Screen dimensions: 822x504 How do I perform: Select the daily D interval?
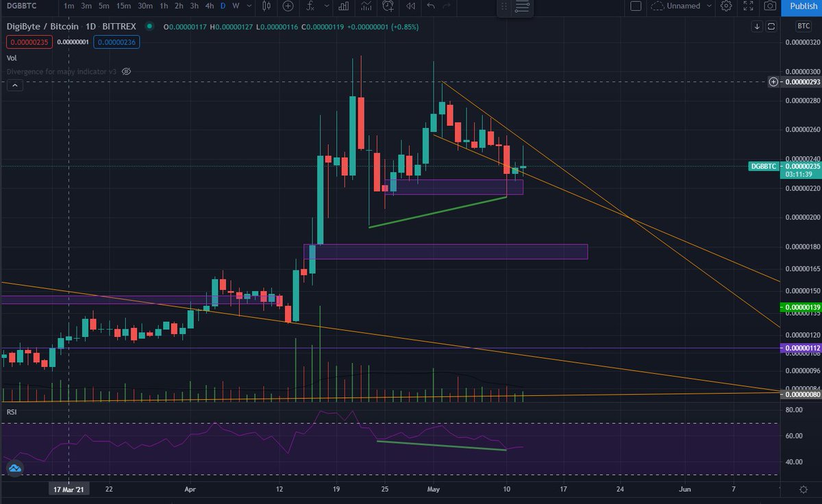coord(223,6)
